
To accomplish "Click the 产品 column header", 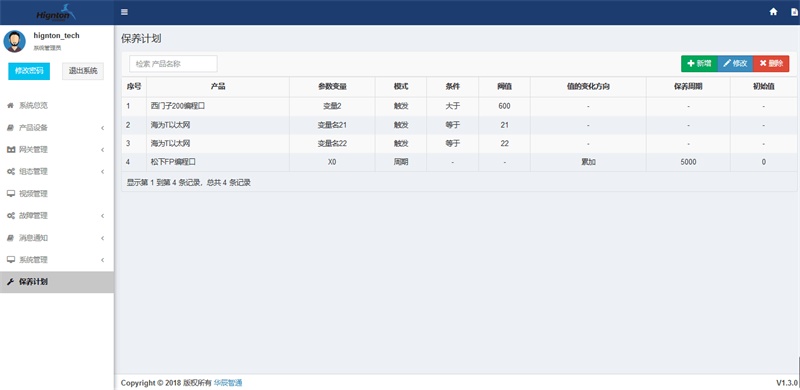I will pos(218,87).
